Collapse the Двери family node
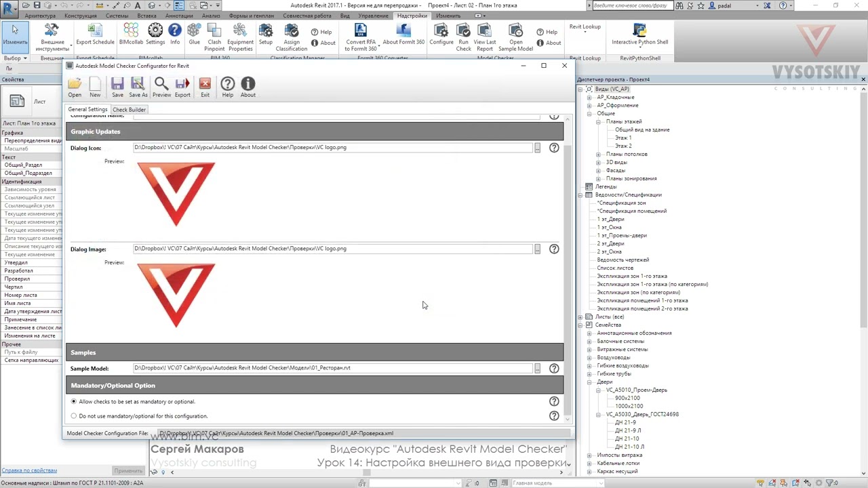 589,382
